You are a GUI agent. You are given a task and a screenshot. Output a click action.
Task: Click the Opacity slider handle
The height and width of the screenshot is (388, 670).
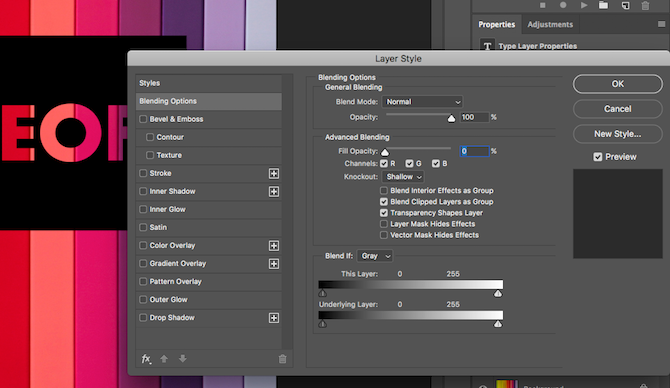click(451, 118)
